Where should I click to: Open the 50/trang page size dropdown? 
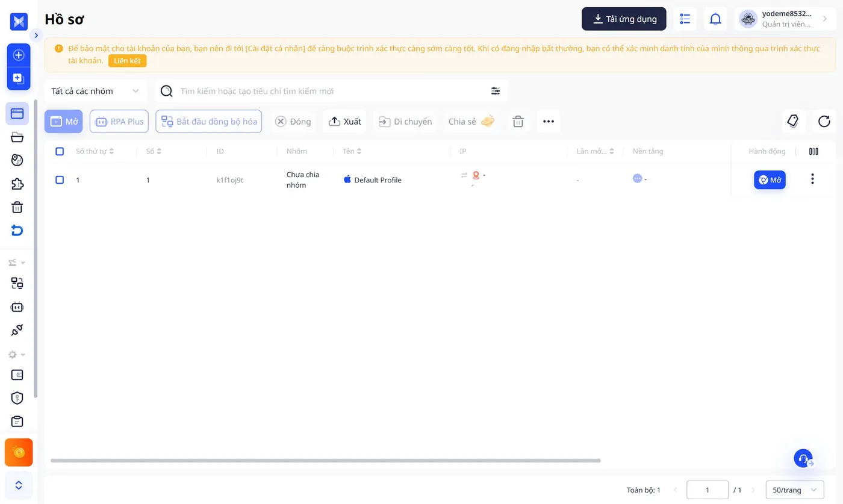[x=795, y=490]
